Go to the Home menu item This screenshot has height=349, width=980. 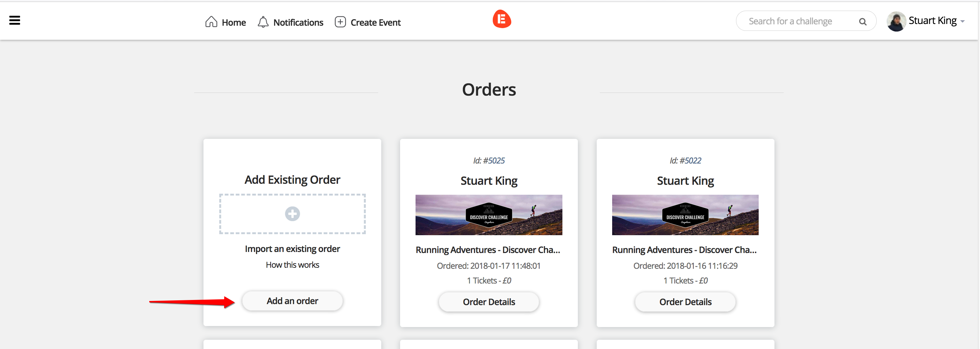coord(234,23)
